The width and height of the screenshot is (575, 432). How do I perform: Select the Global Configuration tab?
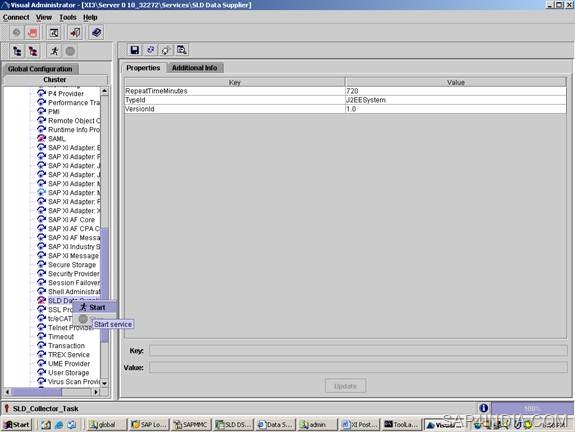coord(40,69)
